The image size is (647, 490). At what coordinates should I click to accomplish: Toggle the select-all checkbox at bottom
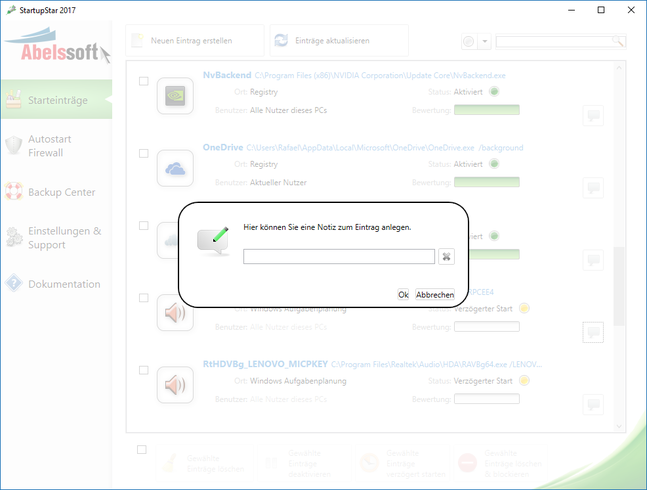142,450
